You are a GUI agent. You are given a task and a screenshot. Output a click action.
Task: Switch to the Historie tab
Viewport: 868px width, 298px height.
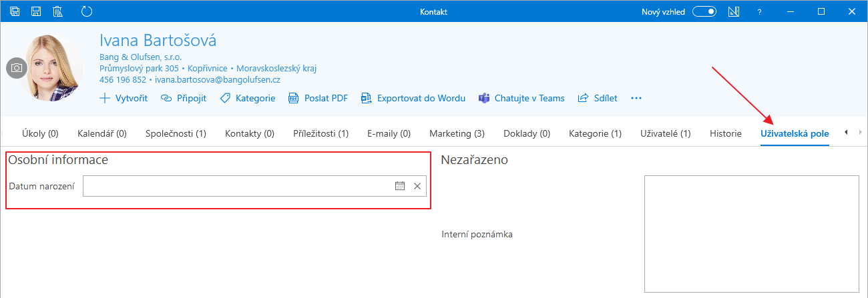(725, 133)
